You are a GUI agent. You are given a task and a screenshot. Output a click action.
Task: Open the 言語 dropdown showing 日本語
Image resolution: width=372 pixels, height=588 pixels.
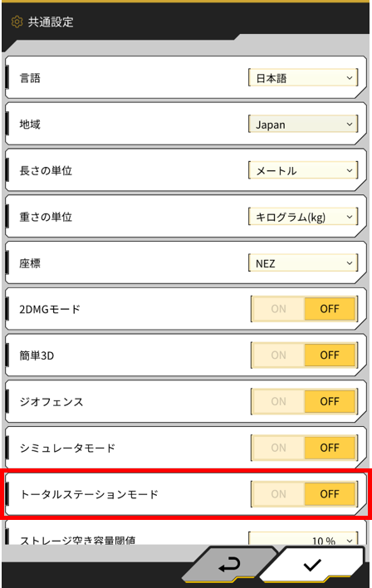303,78
